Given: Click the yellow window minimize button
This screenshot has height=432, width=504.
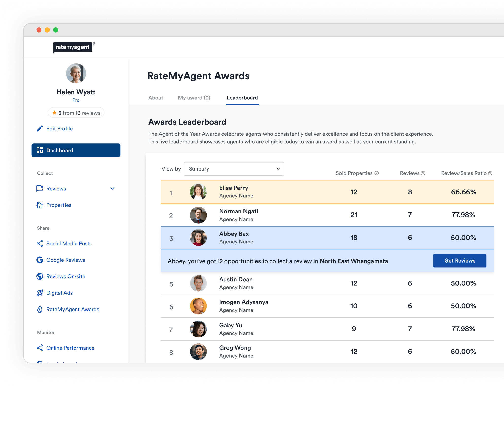Looking at the screenshot, I should (47, 30).
